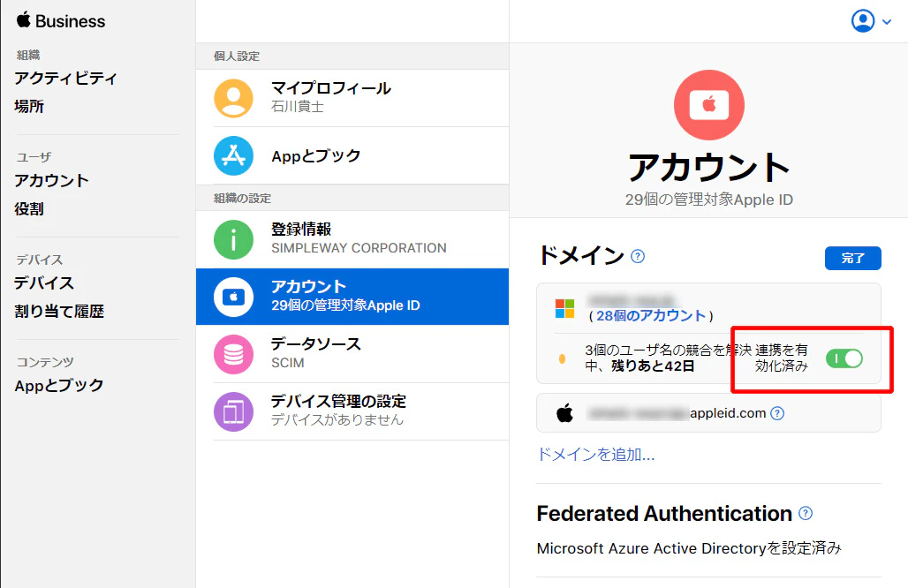The width and height of the screenshot is (908, 588).
Task: Click the yellow status dot for username conflicts
Action: pyautogui.click(x=562, y=358)
